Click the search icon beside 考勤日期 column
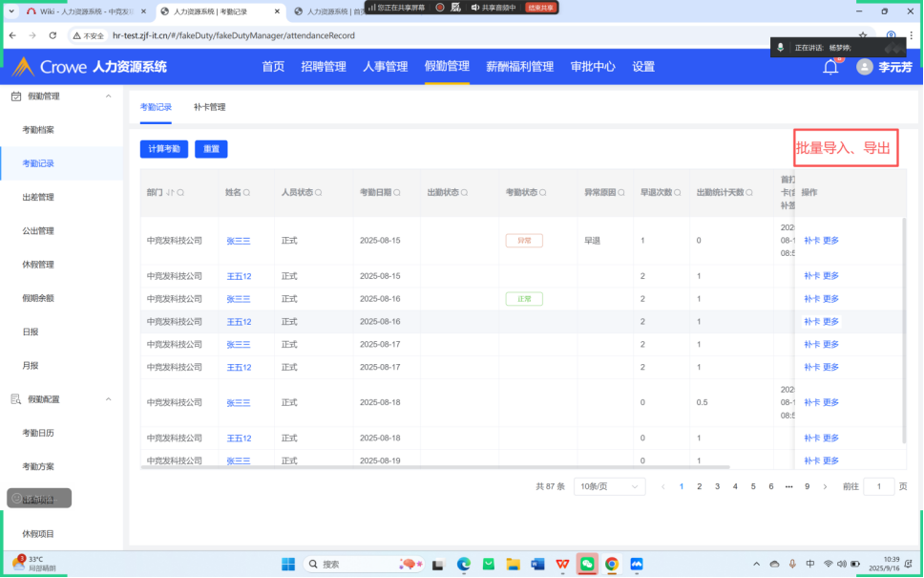Image resolution: width=924 pixels, height=578 pixels. (398, 193)
